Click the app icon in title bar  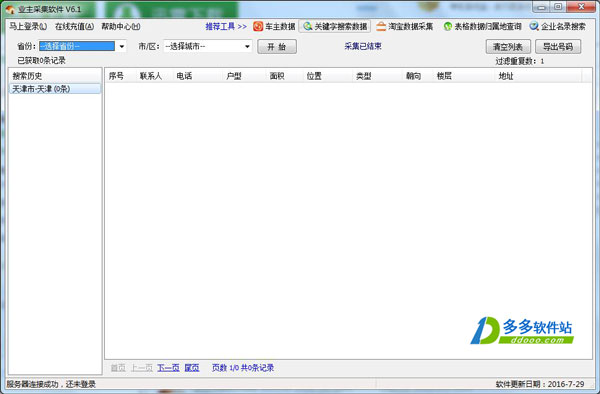click(10, 9)
